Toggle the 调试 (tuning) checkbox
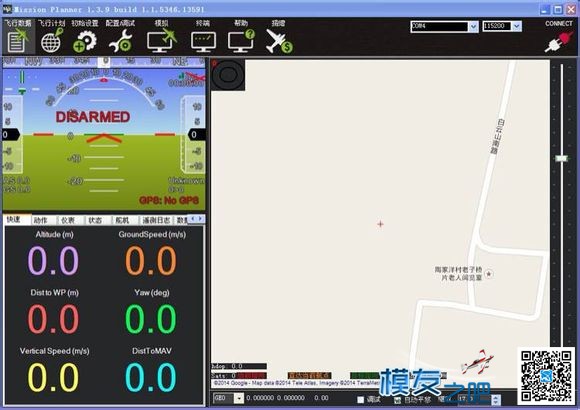The width and height of the screenshot is (580, 410). point(360,400)
